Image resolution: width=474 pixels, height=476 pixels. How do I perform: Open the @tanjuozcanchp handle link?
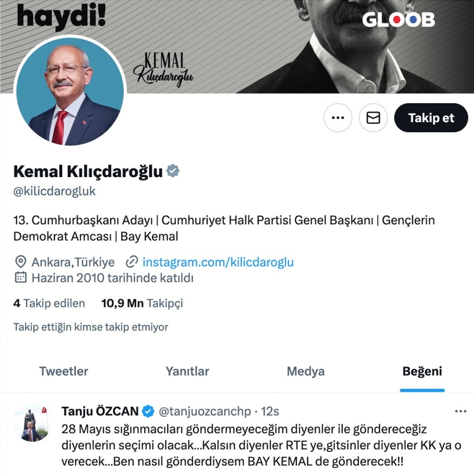point(205,411)
